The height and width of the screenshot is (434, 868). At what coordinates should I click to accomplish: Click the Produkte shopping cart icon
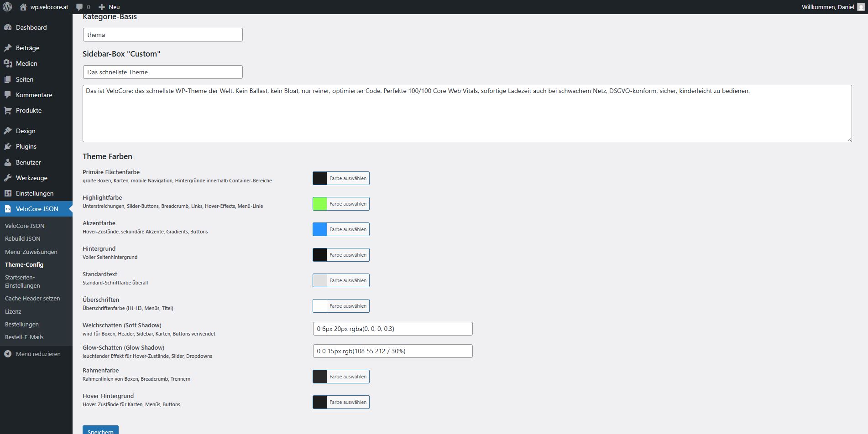tap(8, 110)
